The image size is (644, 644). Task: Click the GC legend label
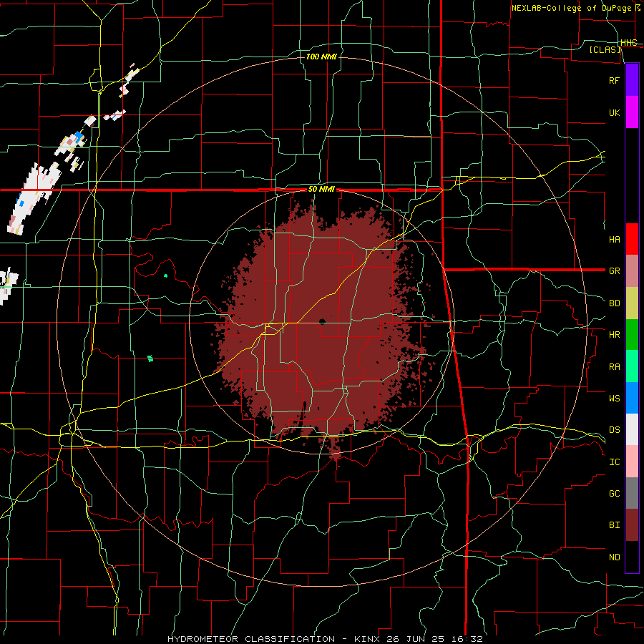[614, 494]
